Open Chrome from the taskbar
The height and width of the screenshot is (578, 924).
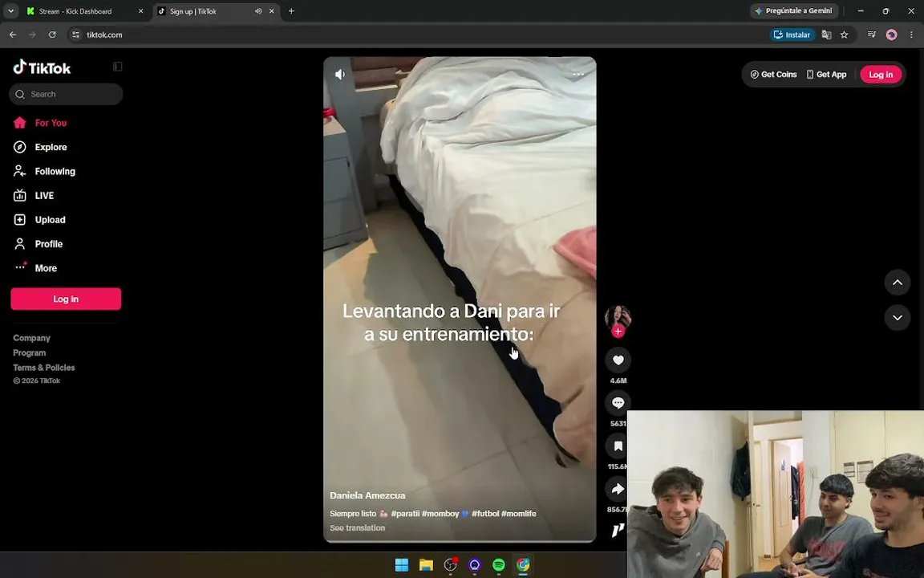tap(523, 565)
